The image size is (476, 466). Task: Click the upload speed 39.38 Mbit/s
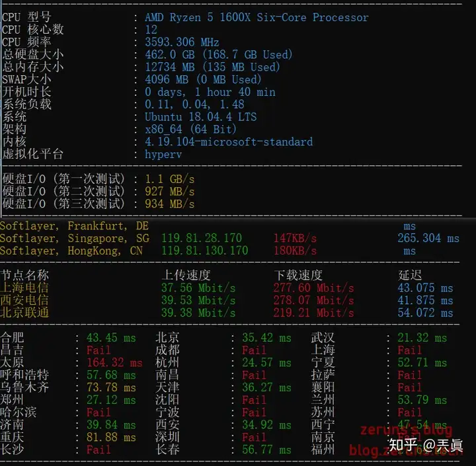pyautogui.click(x=198, y=313)
